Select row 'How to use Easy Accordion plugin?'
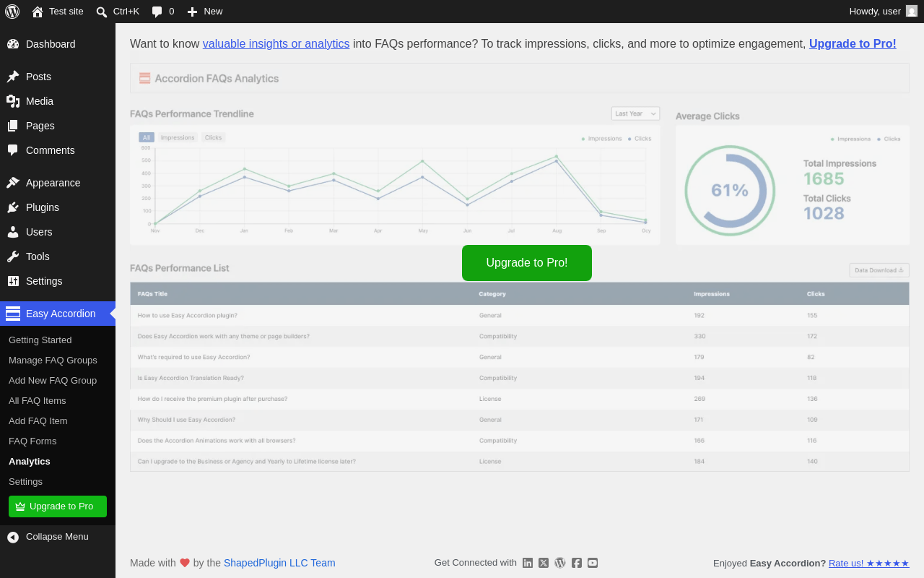The image size is (924, 578). tap(520, 316)
